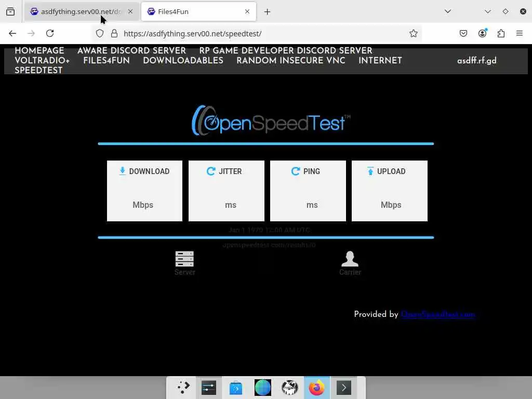Click the window dropdown chevron in title bar

pos(488,11)
